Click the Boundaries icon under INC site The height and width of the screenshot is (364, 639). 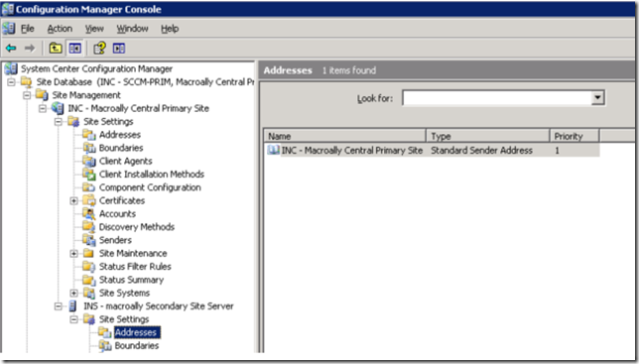[x=89, y=148]
